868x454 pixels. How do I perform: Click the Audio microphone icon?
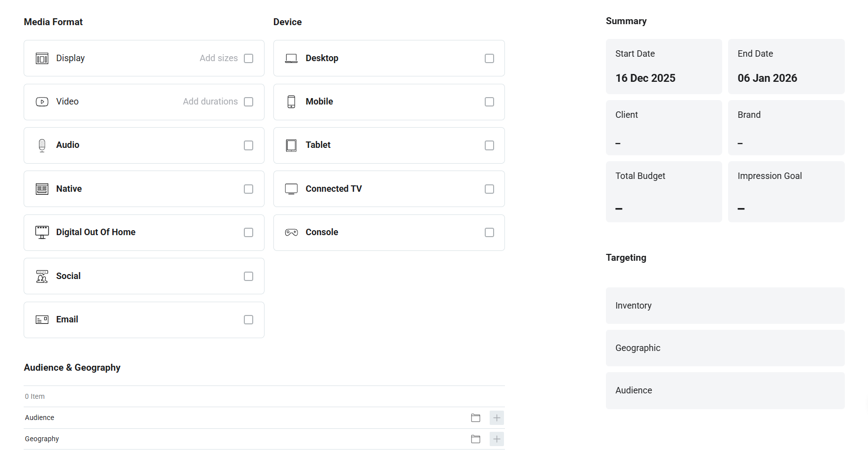pos(42,145)
